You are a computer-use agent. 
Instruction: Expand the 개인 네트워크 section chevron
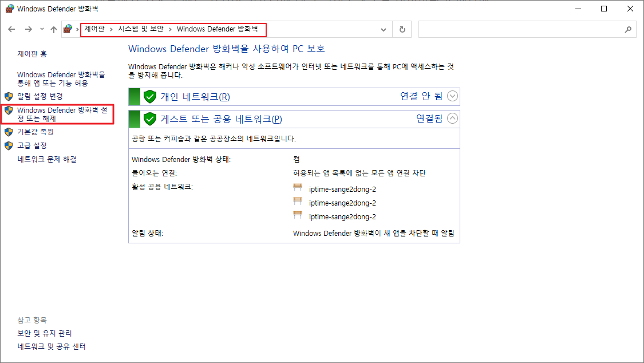click(x=452, y=96)
